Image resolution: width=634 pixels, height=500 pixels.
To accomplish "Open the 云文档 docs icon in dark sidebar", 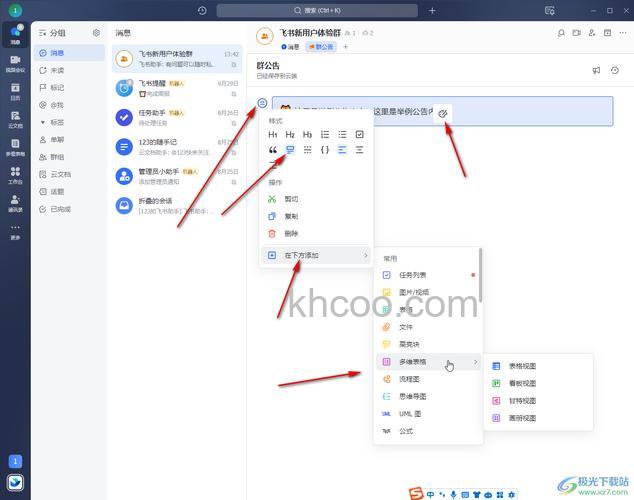I will tap(15, 119).
